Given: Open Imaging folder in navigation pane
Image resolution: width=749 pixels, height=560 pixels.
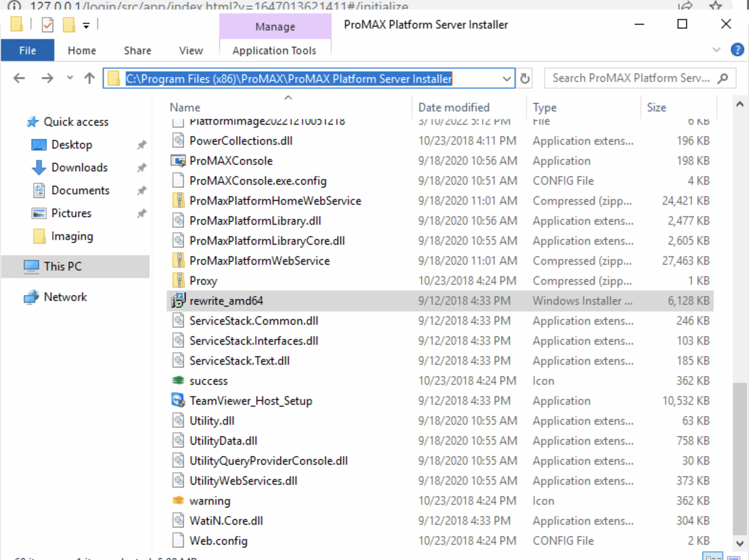Looking at the screenshot, I should pyautogui.click(x=72, y=236).
